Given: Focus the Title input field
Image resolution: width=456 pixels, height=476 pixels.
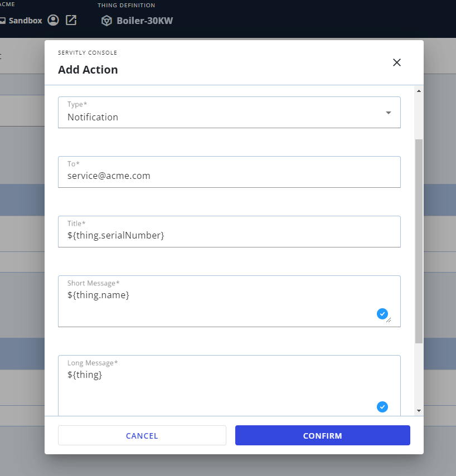Looking at the screenshot, I should 229,232.
